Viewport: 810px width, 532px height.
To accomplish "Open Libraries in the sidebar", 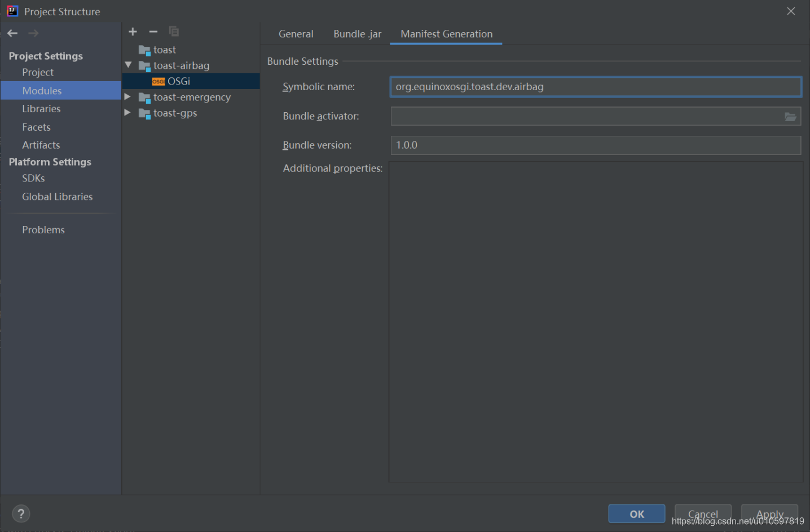I will point(41,109).
